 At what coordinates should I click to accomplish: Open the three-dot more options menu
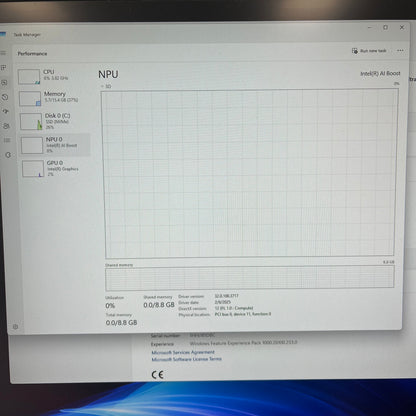[400, 51]
